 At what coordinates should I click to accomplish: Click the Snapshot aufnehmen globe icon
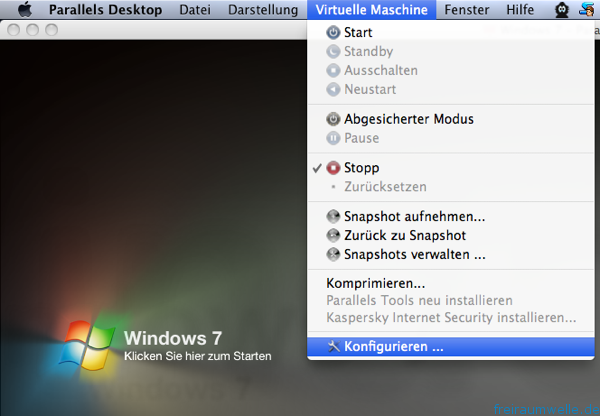coord(334,216)
